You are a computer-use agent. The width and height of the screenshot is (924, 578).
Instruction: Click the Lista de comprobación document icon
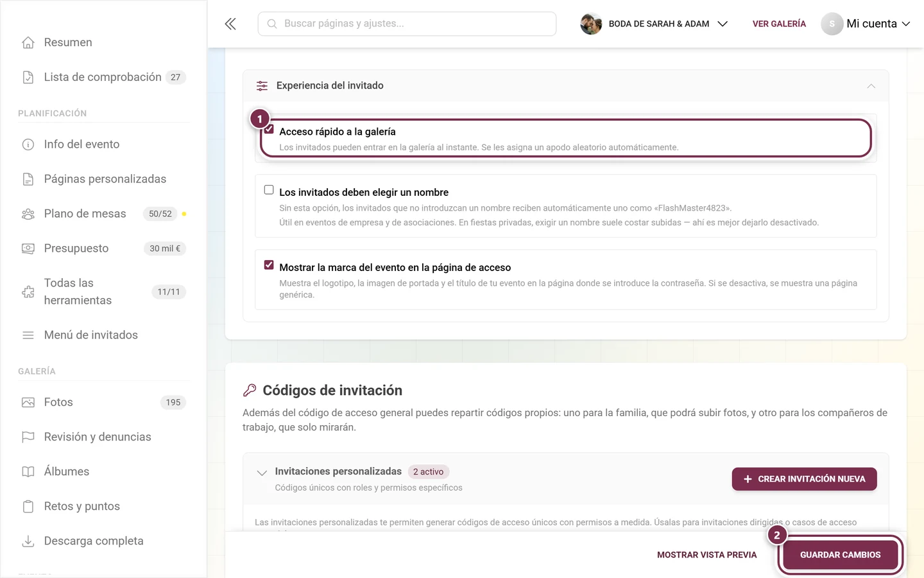click(28, 77)
